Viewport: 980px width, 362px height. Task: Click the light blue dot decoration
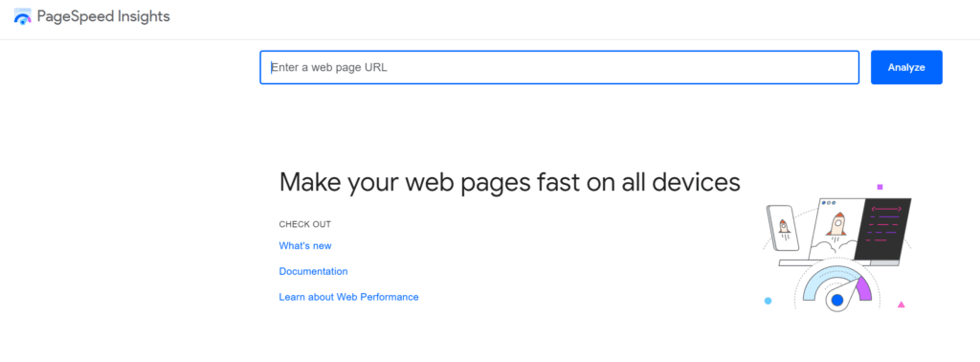pyautogui.click(x=768, y=301)
